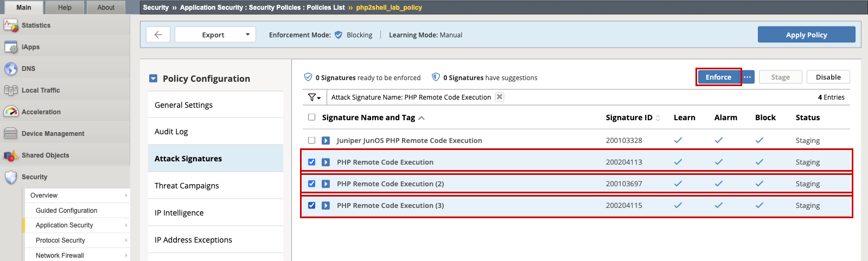Image resolution: width=868 pixels, height=261 pixels.
Task: Click the Status column header
Action: (808, 118)
